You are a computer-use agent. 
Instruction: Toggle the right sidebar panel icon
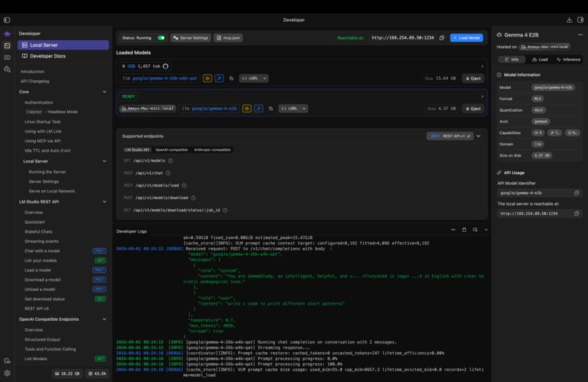point(580,20)
